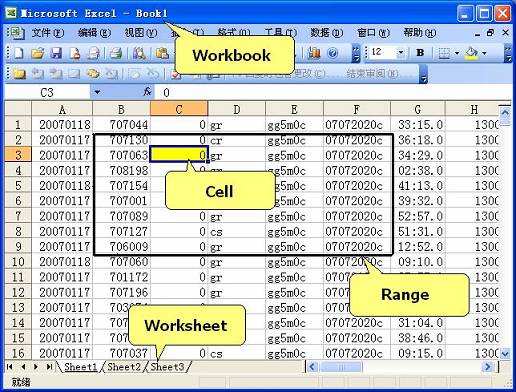Expand the Borders dropdown arrow

[457, 53]
